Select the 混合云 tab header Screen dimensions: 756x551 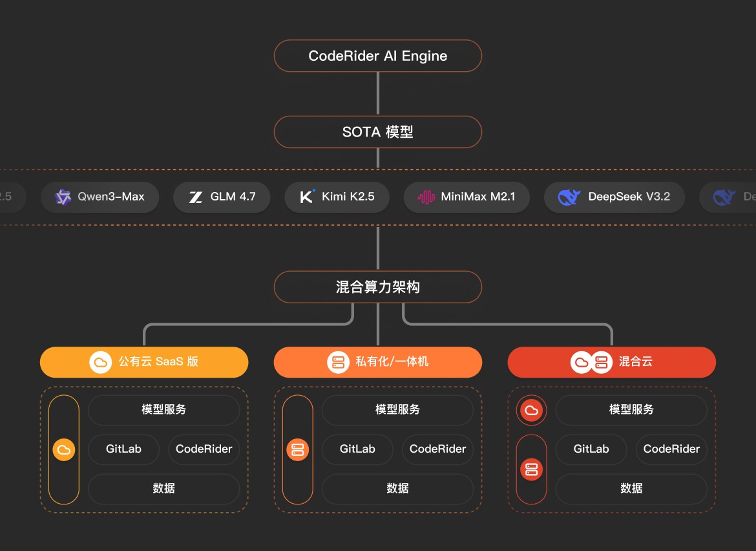612,362
